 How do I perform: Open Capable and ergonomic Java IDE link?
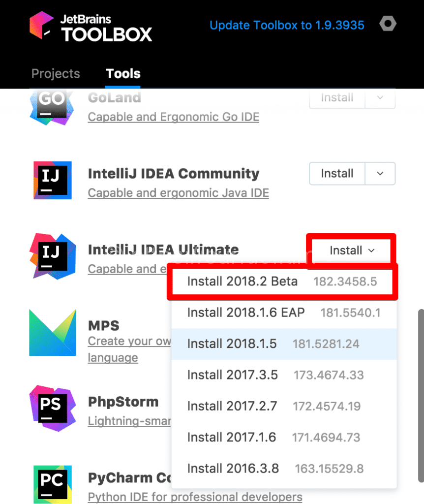click(x=178, y=193)
